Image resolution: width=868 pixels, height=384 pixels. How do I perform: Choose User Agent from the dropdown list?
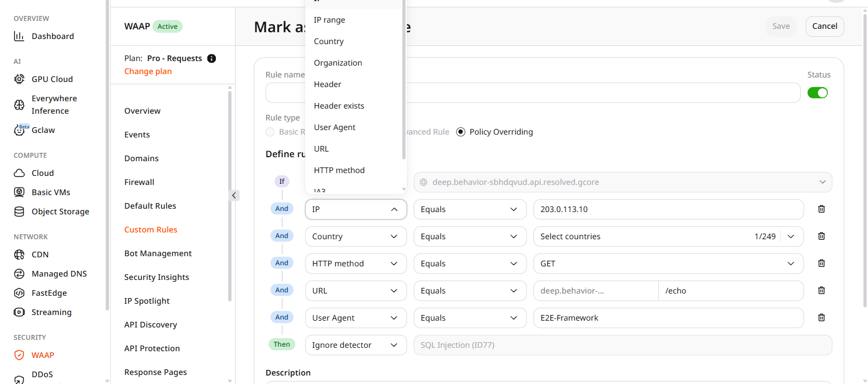pyautogui.click(x=353, y=127)
